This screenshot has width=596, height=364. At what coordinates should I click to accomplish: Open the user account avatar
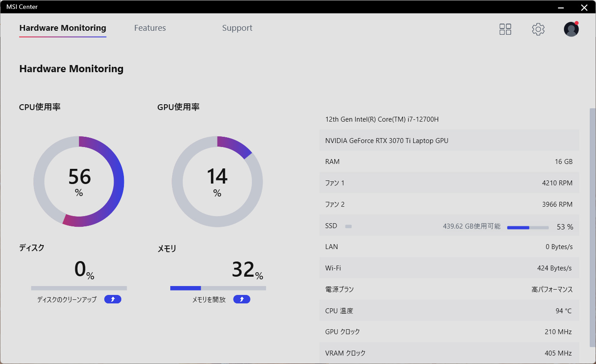(x=571, y=29)
